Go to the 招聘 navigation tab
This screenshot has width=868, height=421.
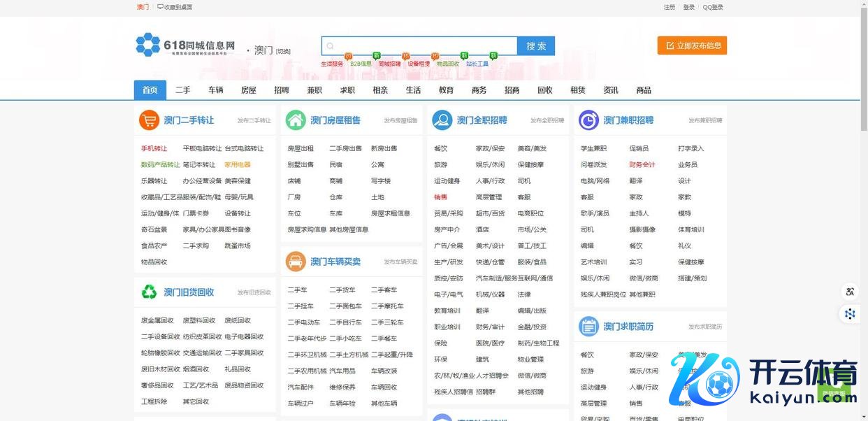pos(282,90)
